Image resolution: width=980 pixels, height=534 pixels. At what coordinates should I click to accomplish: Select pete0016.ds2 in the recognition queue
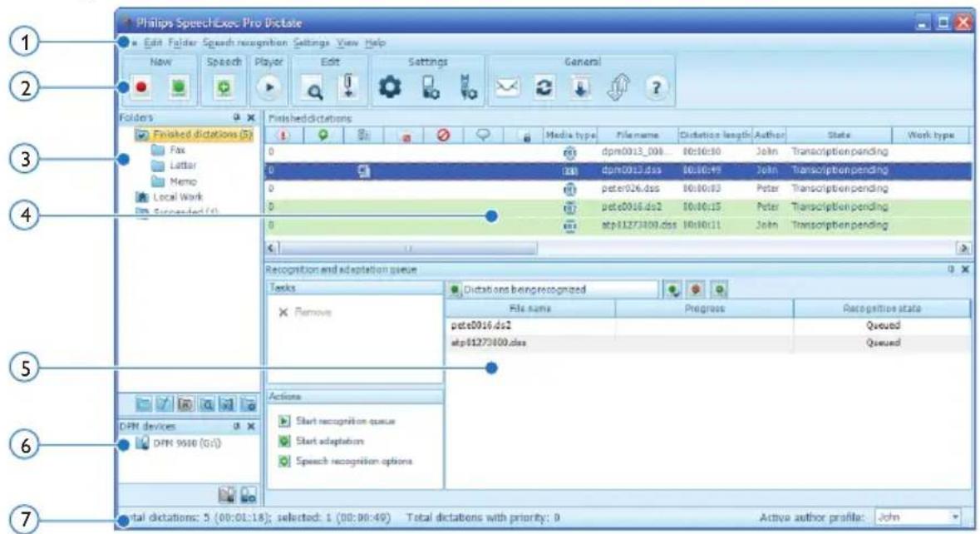(x=708, y=326)
